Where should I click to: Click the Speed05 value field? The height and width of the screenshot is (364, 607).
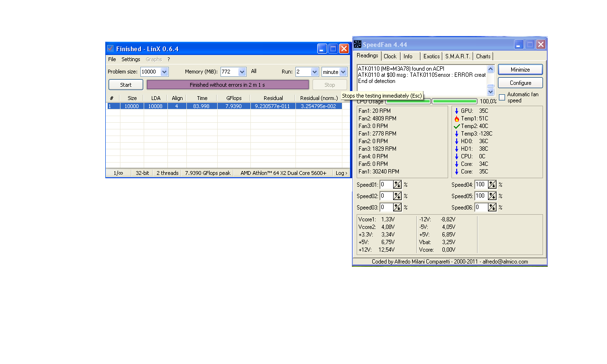[481, 196]
